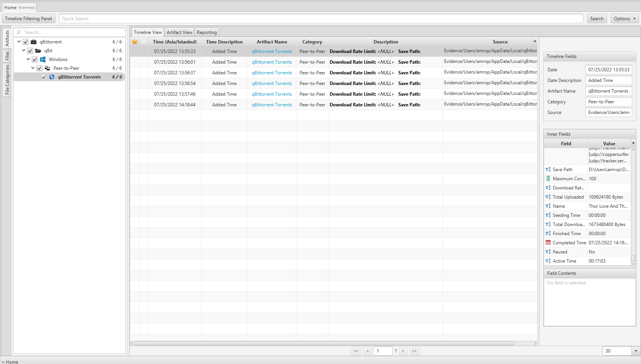Image resolution: width=641 pixels, height=364 pixels.
Task: Switch to the Artifact View tab
Action: coord(179,32)
